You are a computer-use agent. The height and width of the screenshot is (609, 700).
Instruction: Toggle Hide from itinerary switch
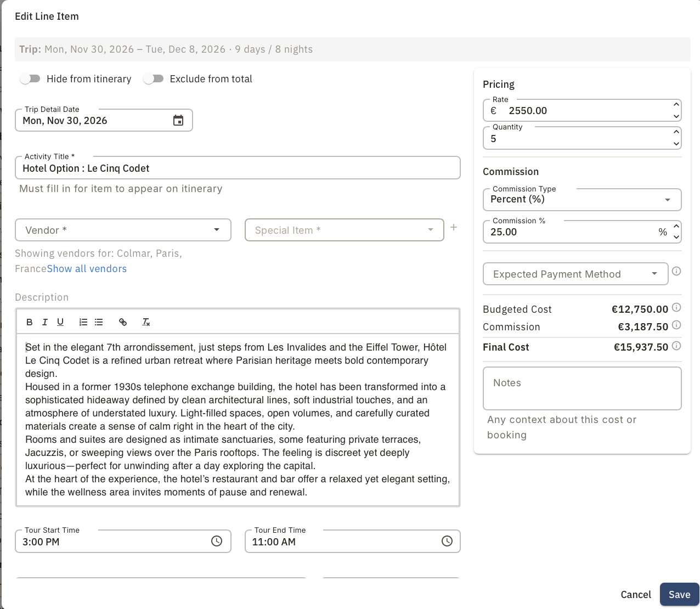click(x=30, y=79)
